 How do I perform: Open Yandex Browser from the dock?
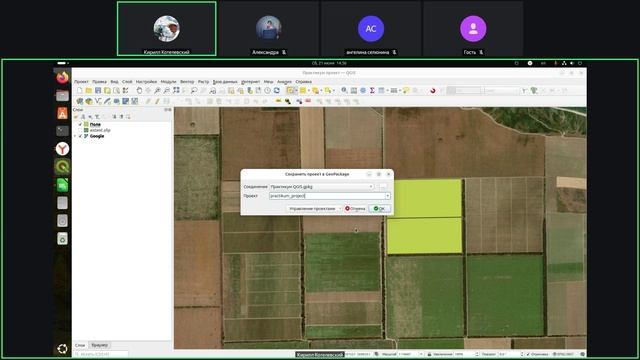[x=62, y=149]
